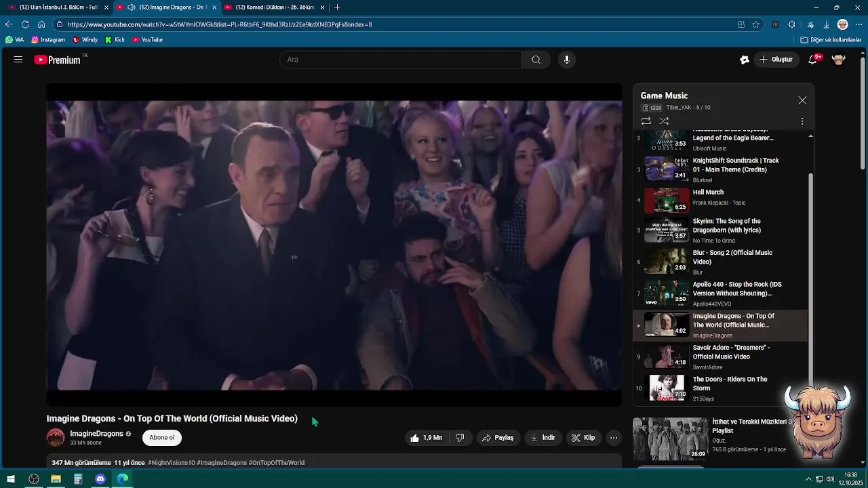Click the badge icon left of Oluştur

(x=745, y=60)
